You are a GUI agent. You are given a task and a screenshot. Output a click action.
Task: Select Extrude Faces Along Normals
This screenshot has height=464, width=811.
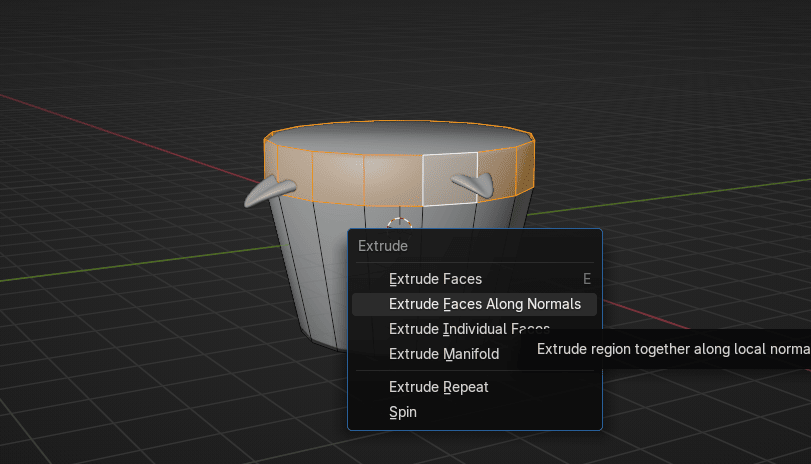(484, 304)
